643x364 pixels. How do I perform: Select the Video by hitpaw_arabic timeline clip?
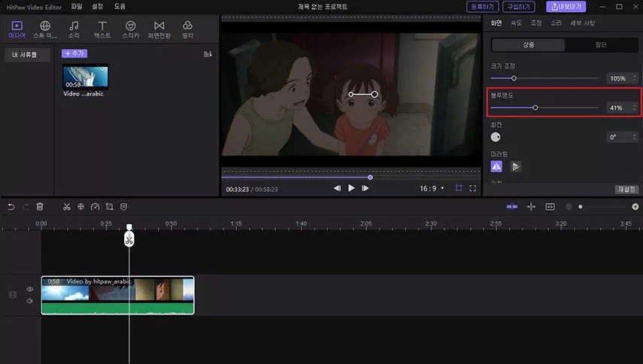117,295
